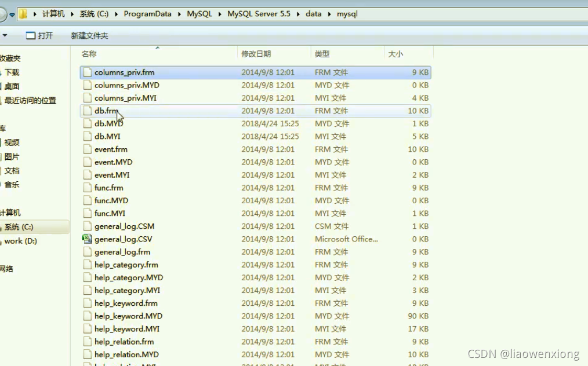Image resolution: width=588 pixels, height=366 pixels.
Task: Select 系统 (C:) drive in sidebar
Action: 19,227
